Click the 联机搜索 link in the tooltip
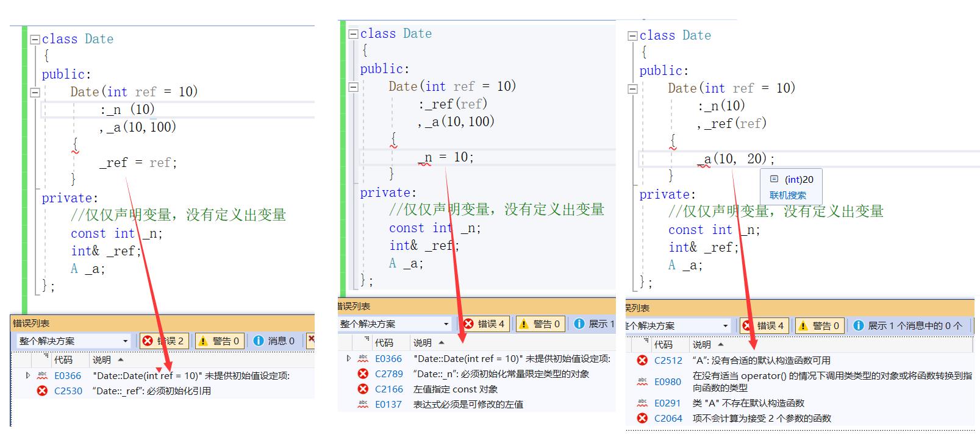The height and width of the screenshot is (443, 980). click(788, 195)
